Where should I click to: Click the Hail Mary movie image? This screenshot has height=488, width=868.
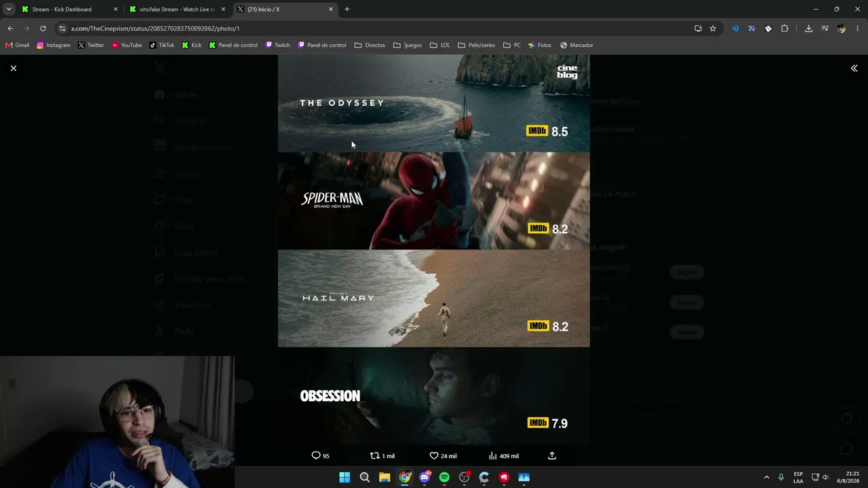click(x=434, y=298)
